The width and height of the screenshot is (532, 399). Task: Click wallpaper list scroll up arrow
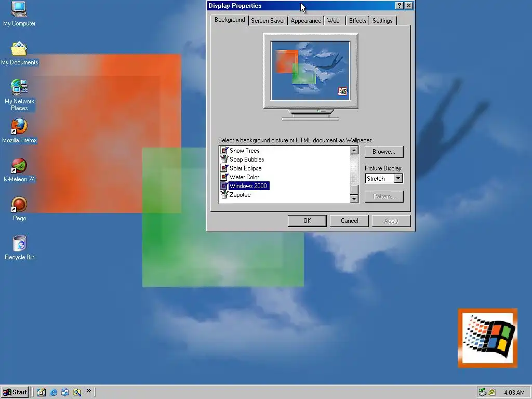pos(354,150)
